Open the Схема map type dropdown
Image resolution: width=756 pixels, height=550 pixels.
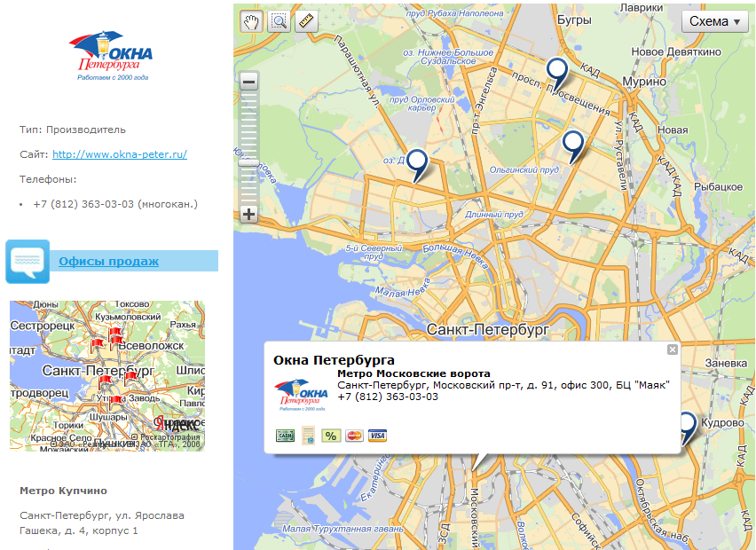click(x=714, y=21)
